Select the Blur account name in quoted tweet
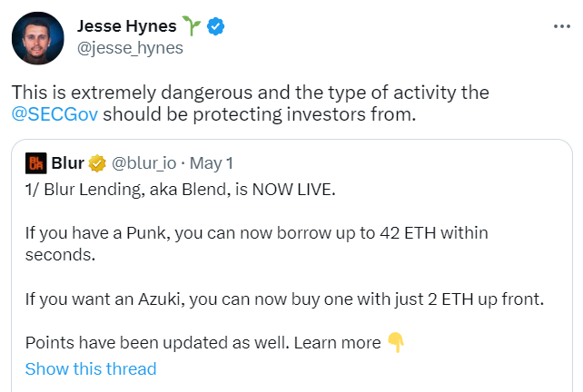 (70, 163)
